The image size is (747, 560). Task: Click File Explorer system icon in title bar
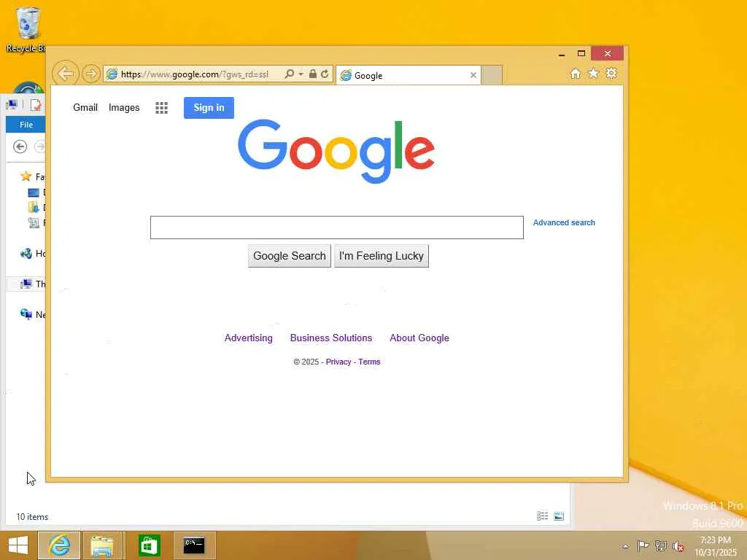pyautogui.click(x=12, y=105)
